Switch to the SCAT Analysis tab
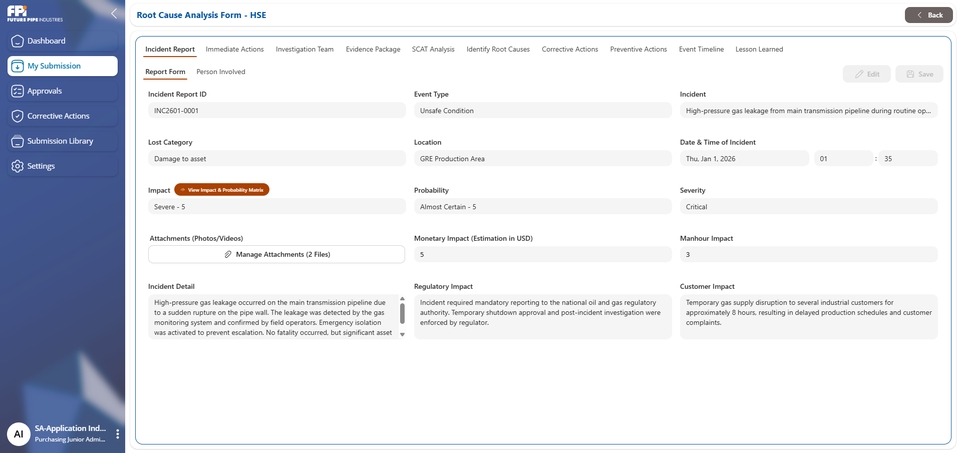960x453 pixels. [433, 49]
